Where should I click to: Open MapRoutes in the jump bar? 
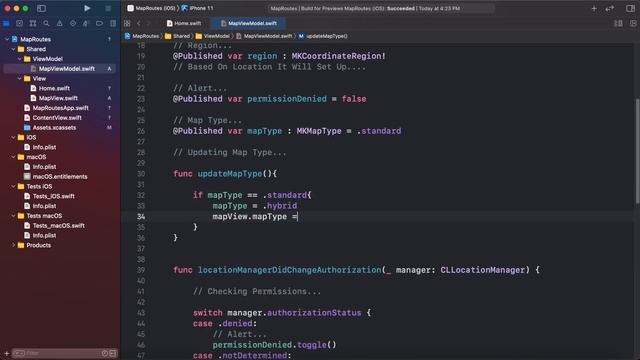click(142, 36)
